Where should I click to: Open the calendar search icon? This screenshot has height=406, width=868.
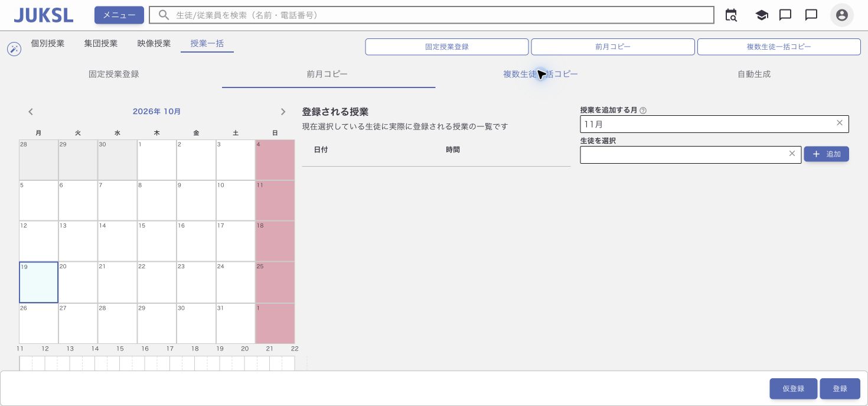[731, 15]
